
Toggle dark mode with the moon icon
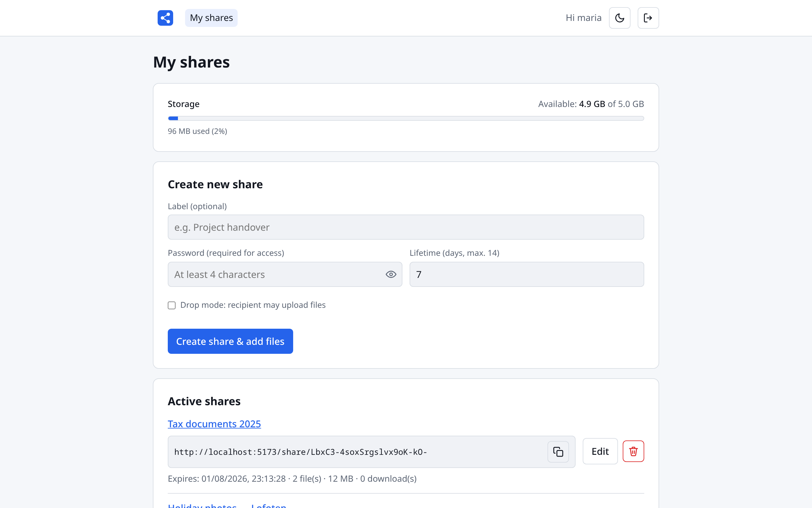pos(619,18)
